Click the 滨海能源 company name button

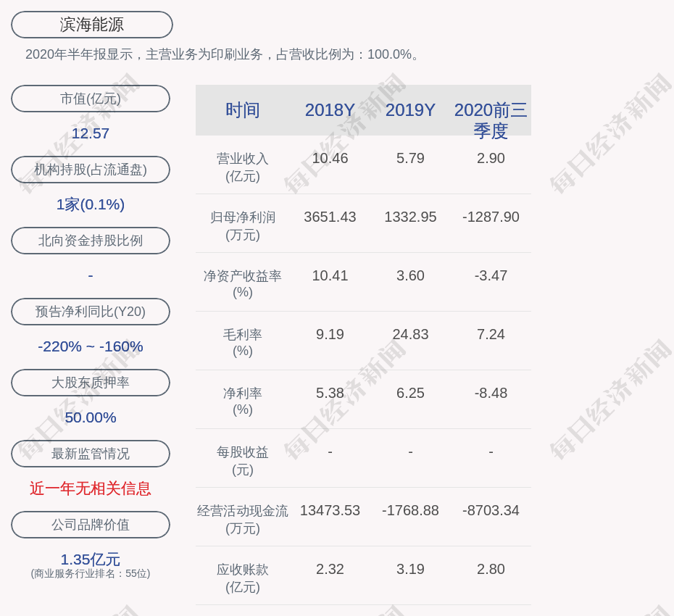click(x=91, y=24)
